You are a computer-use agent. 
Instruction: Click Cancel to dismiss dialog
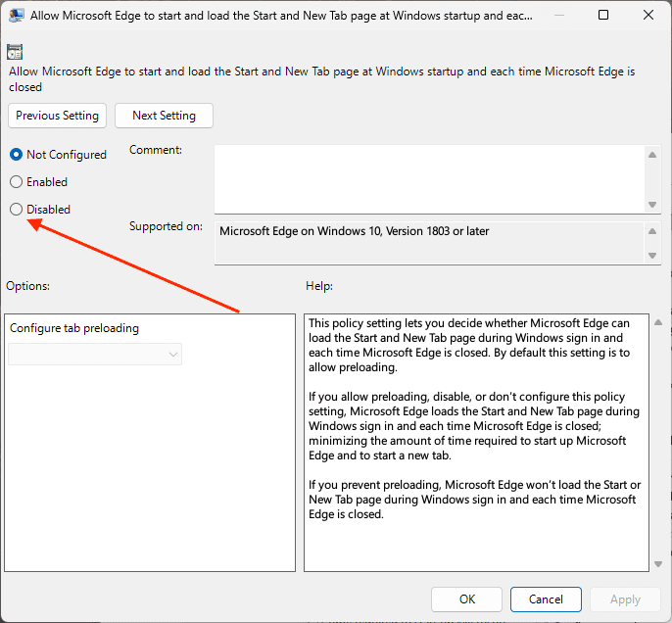(x=546, y=599)
